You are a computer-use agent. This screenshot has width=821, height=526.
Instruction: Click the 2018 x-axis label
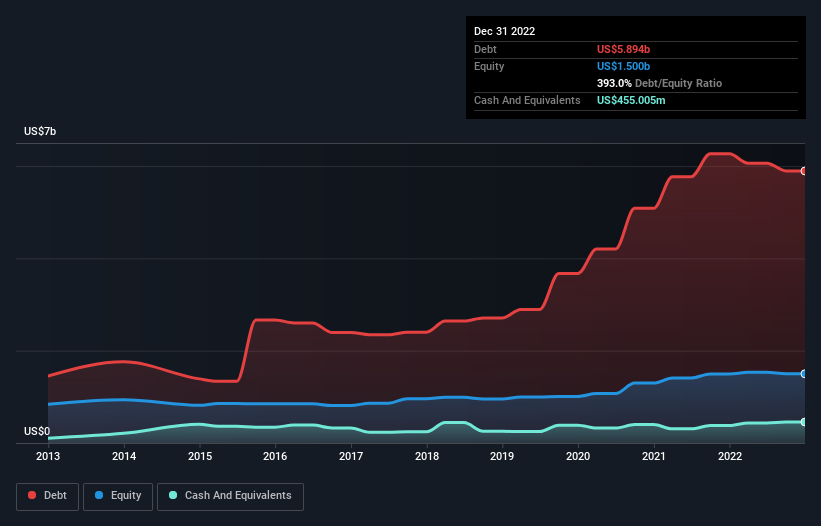pos(427,456)
